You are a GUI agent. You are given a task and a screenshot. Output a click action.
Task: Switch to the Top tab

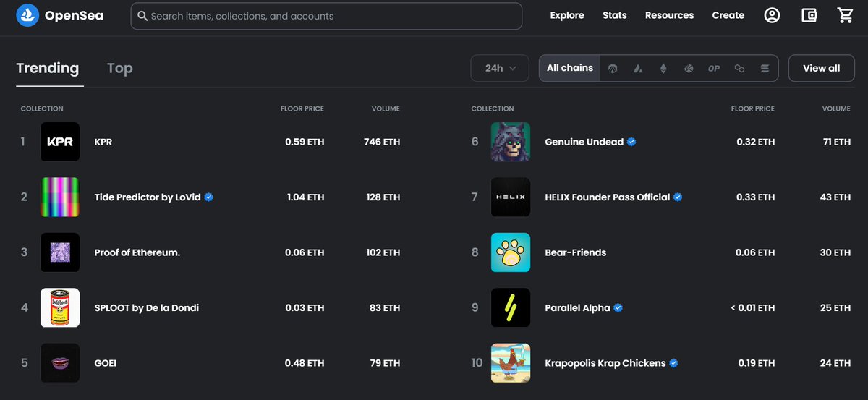click(120, 68)
